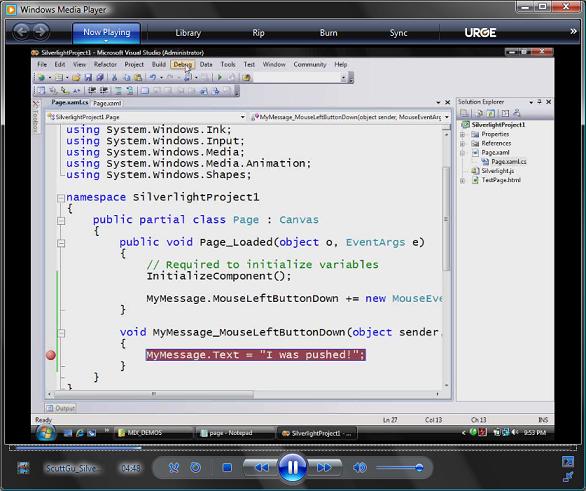Collapse the namespace SilverlightProject1 block
Image resolution: width=586 pixels, height=491 pixels.
[x=61, y=198]
